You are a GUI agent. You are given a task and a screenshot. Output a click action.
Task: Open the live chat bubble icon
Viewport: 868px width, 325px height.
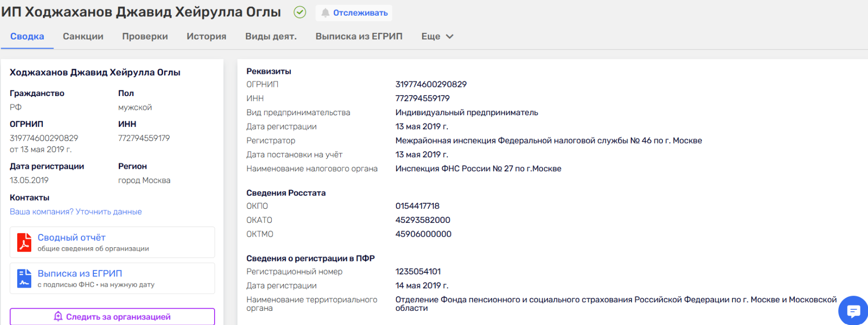[x=853, y=310]
